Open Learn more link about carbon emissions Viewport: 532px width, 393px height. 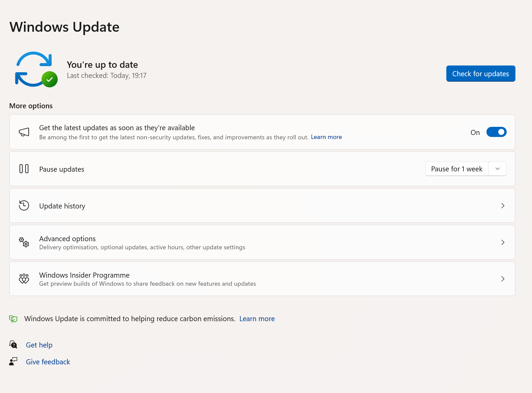point(257,319)
